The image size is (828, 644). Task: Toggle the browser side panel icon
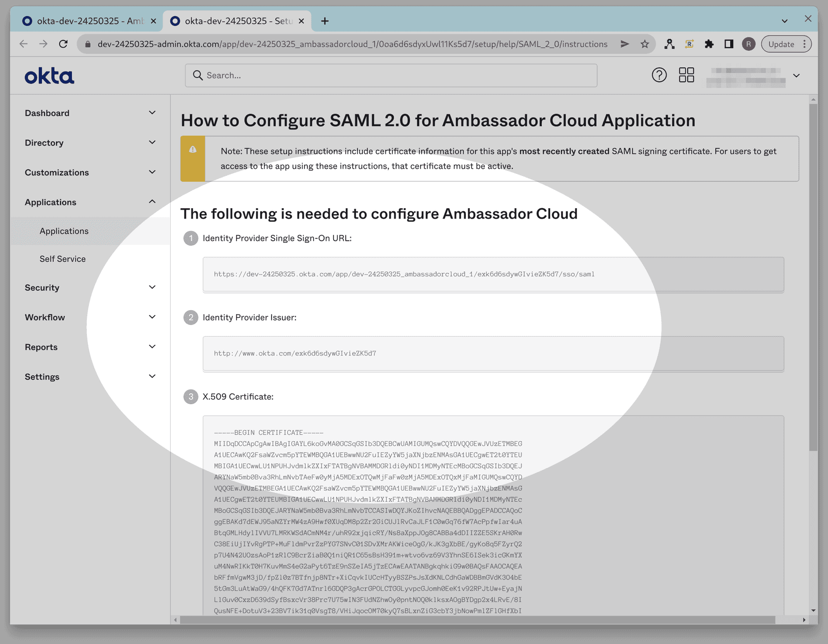[729, 44]
